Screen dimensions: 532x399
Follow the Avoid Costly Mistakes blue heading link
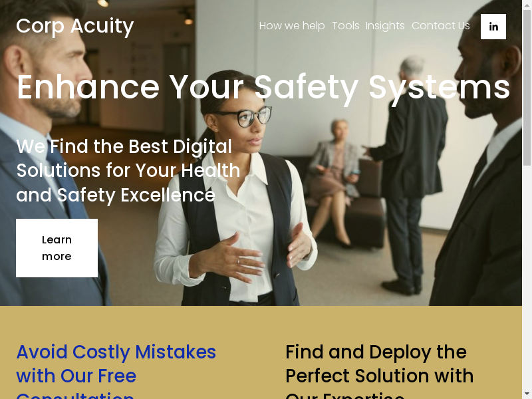(116, 370)
